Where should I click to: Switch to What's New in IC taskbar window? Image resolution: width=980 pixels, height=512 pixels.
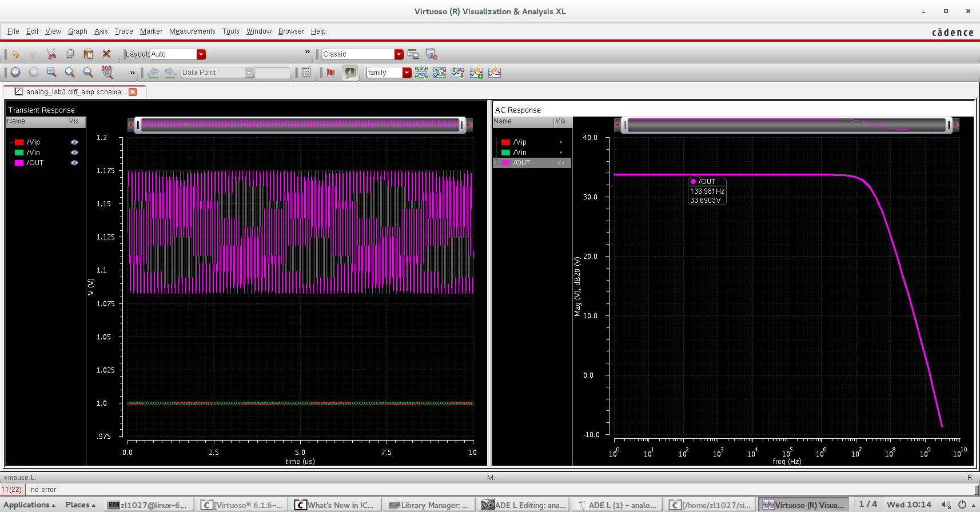tap(334, 505)
